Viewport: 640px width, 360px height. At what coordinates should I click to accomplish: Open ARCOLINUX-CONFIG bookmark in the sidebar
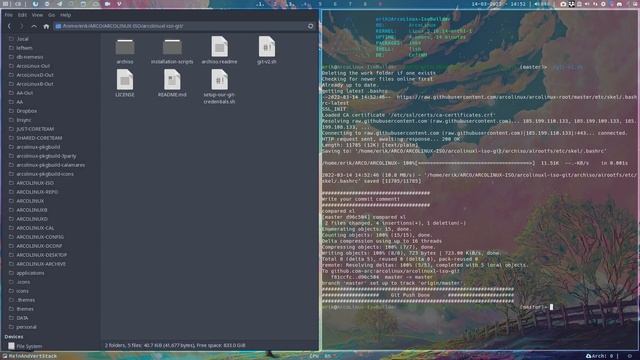click(x=40, y=237)
